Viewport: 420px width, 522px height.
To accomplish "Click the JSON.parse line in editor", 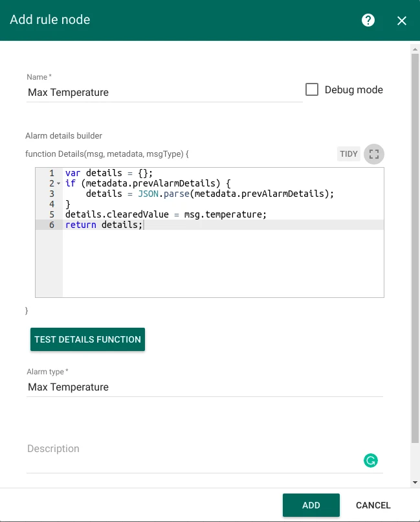I will pyautogui.click(x=210, y=194).
